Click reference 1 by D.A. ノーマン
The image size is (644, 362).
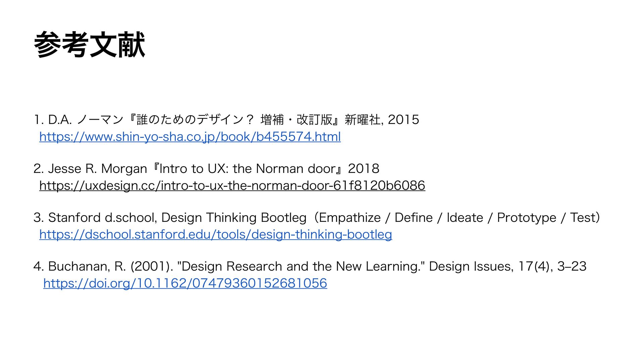tap(226, 120)
